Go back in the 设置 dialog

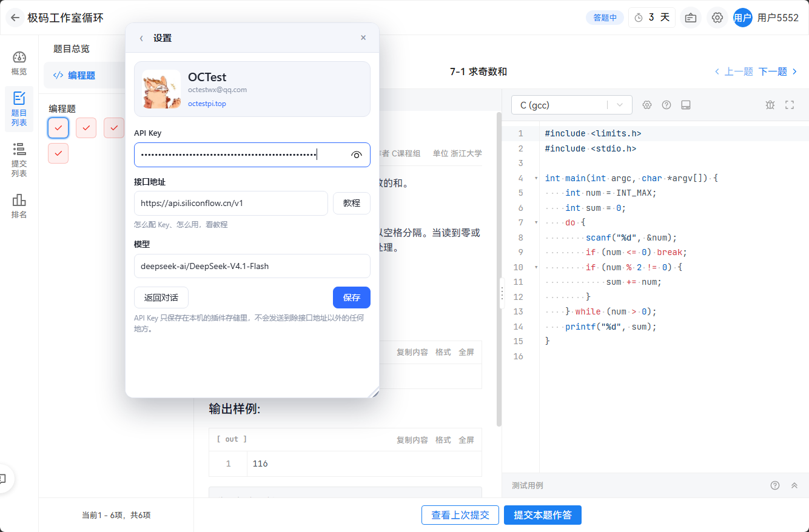coord(141,38)
